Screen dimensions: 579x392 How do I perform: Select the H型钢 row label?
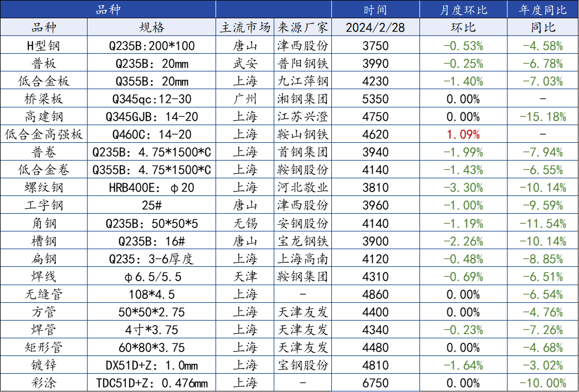[x=44, y=45]
